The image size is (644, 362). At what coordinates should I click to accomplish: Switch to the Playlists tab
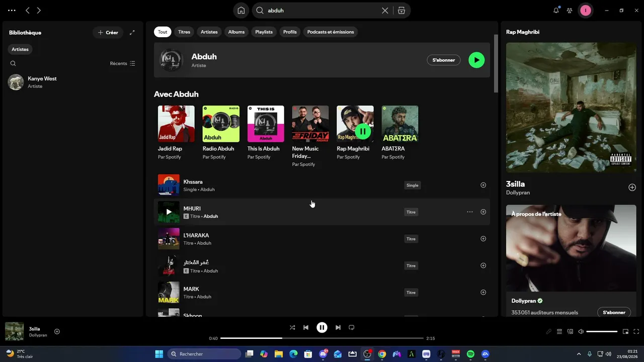point(264,32)
